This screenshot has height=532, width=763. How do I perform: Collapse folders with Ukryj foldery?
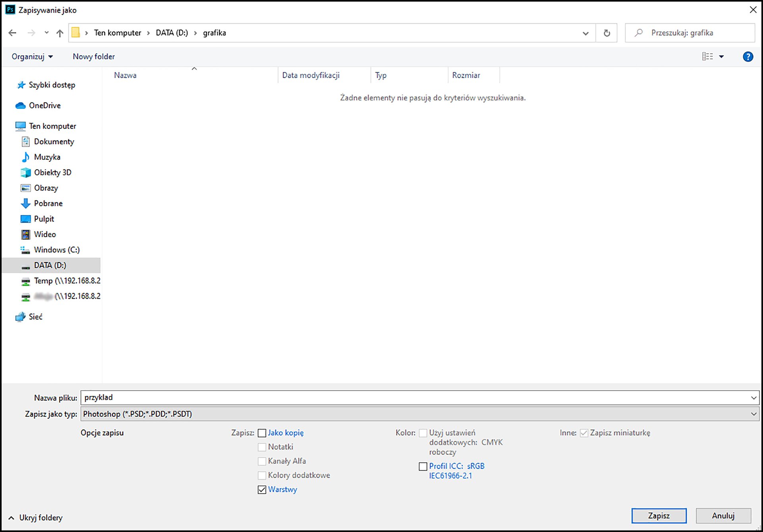pos(36,518)
